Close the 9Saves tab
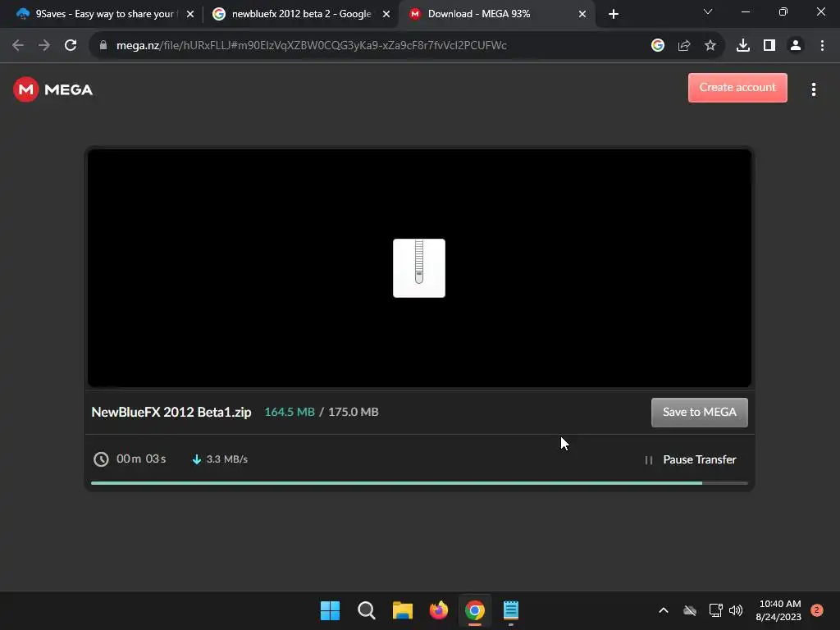 pos(190,14)
